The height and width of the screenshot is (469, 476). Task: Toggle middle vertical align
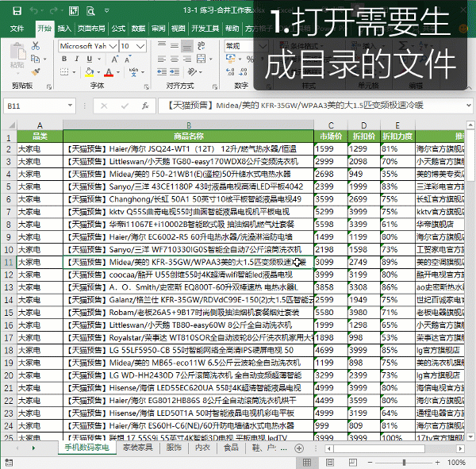[175, 46]
